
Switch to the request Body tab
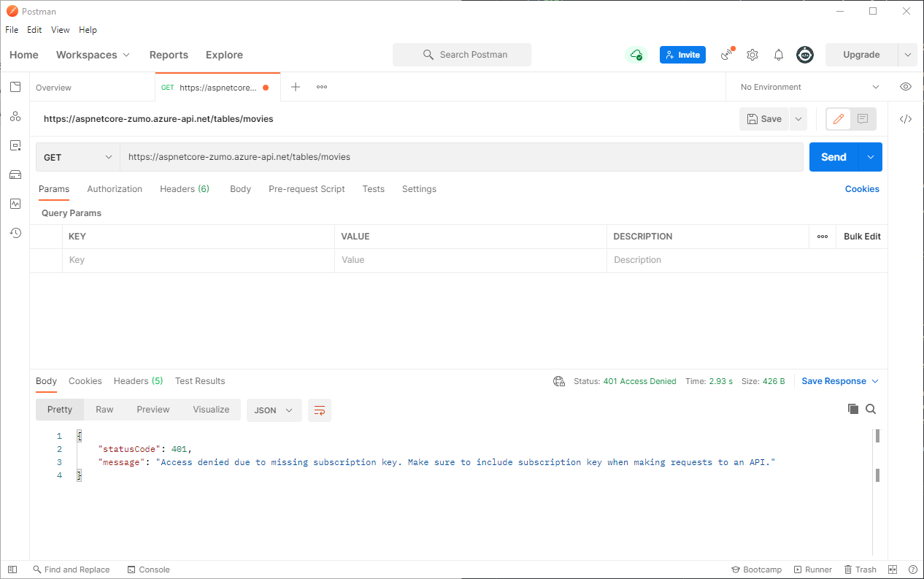240,189
